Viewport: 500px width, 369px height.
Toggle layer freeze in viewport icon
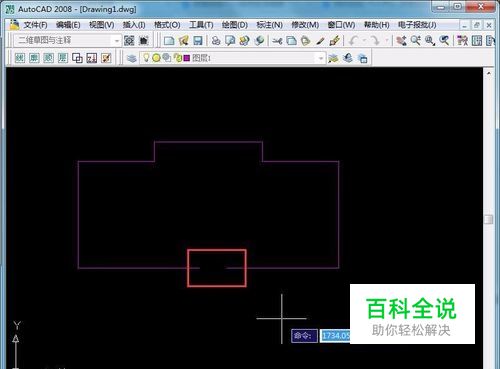[166, 58]
